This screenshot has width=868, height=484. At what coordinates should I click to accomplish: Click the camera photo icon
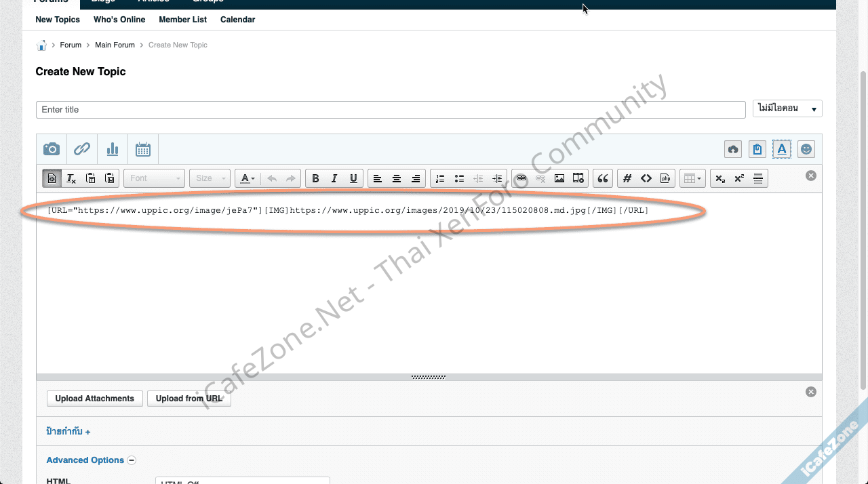(x=52, y=149)
